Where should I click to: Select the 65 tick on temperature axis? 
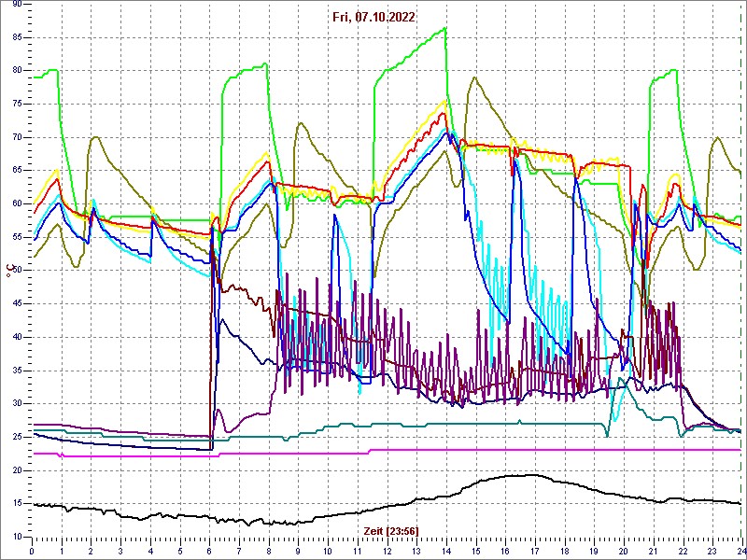pyautogui.click(x=17, y=171)
